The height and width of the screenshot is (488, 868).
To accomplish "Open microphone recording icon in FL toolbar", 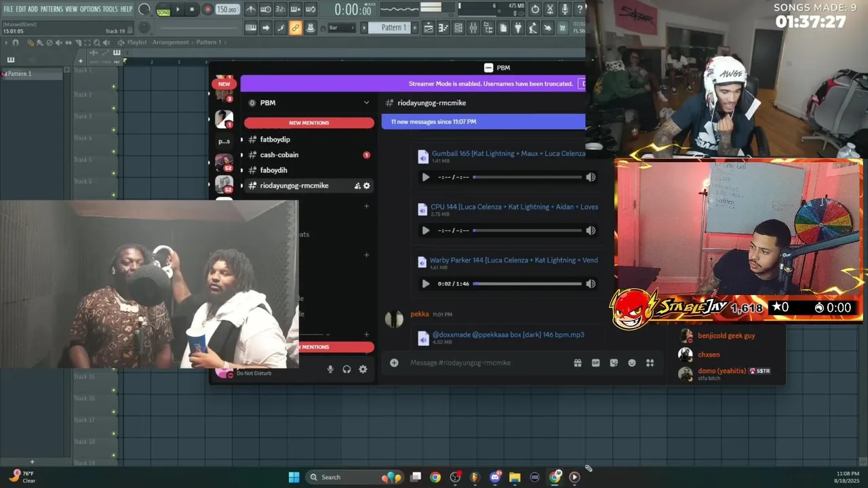I will pos(565,9).
